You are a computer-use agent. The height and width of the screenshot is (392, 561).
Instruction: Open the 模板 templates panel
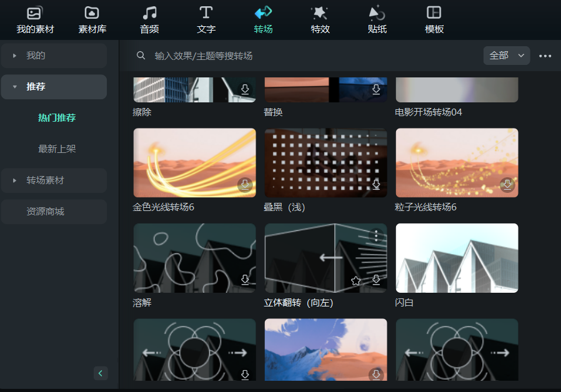click(x=434, y=20)
